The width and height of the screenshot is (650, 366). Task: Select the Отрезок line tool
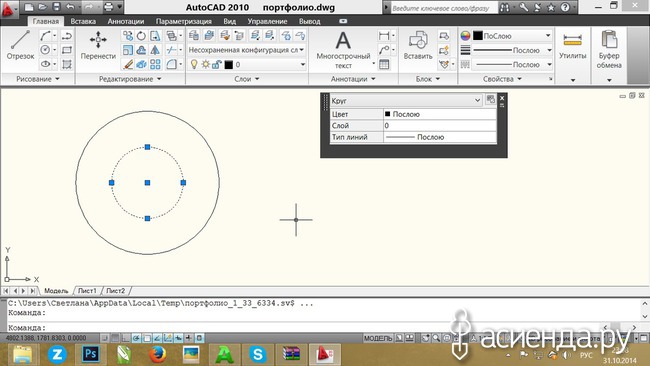click(x=20, y=45)
